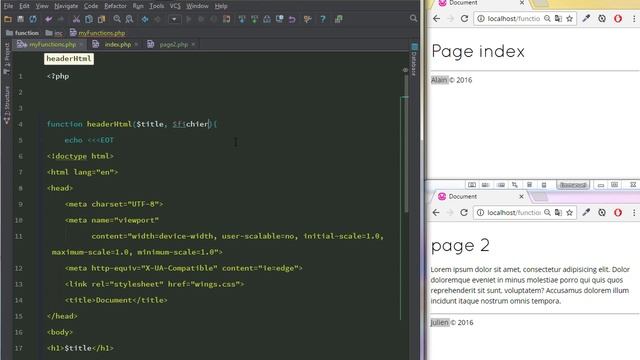The image size is (640, 360).
Task: Open the Tools menu
Action: (156, 6)
